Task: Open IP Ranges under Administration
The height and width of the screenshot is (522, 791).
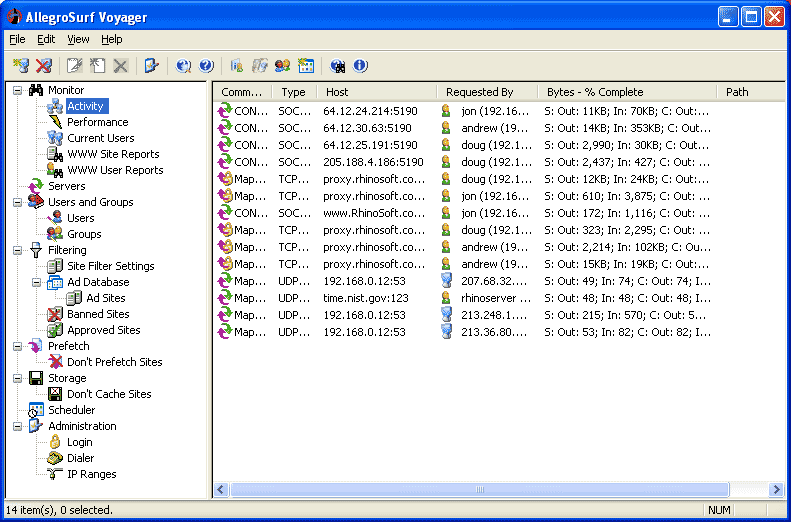Action: pyautogui.click(x=91, y=474)
